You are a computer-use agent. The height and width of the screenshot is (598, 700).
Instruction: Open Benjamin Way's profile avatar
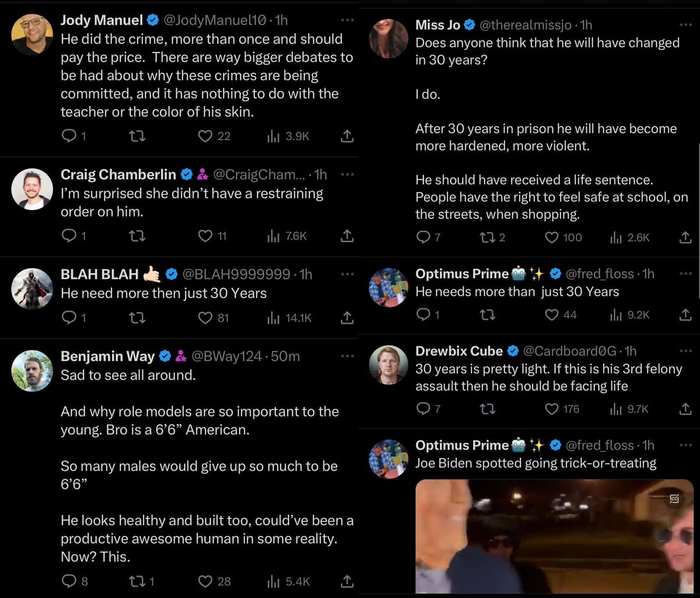[x=32, y=370]
